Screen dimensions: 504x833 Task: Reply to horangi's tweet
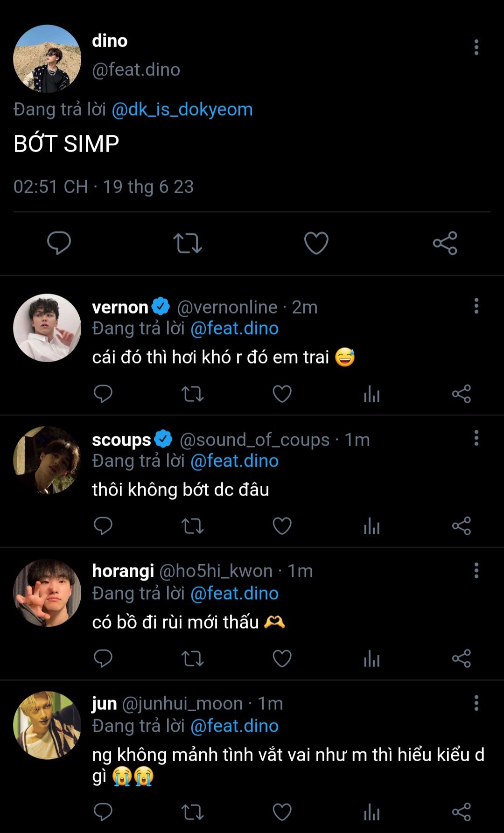coord(103,658)
